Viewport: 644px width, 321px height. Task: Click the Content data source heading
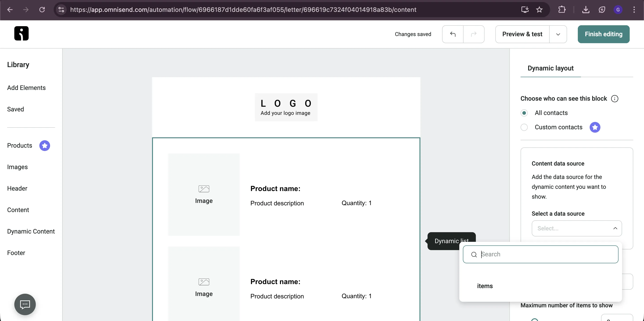coord(558,164)
